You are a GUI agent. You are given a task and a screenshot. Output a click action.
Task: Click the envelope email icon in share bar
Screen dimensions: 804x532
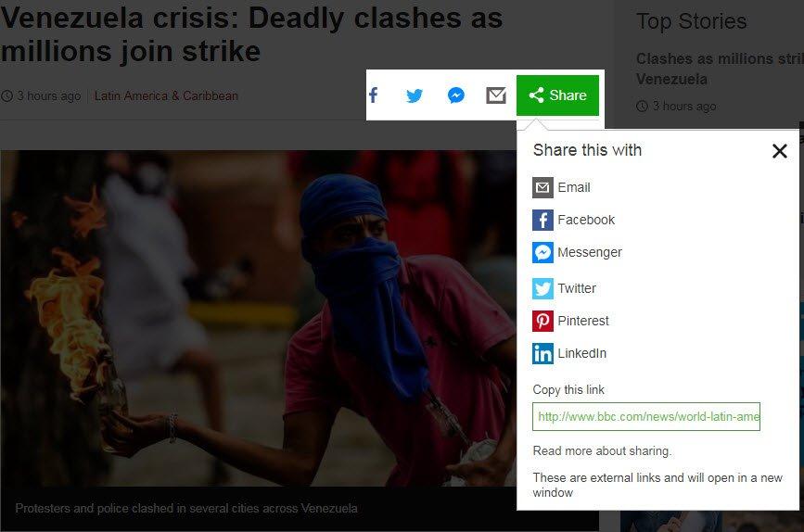[496, 95]
